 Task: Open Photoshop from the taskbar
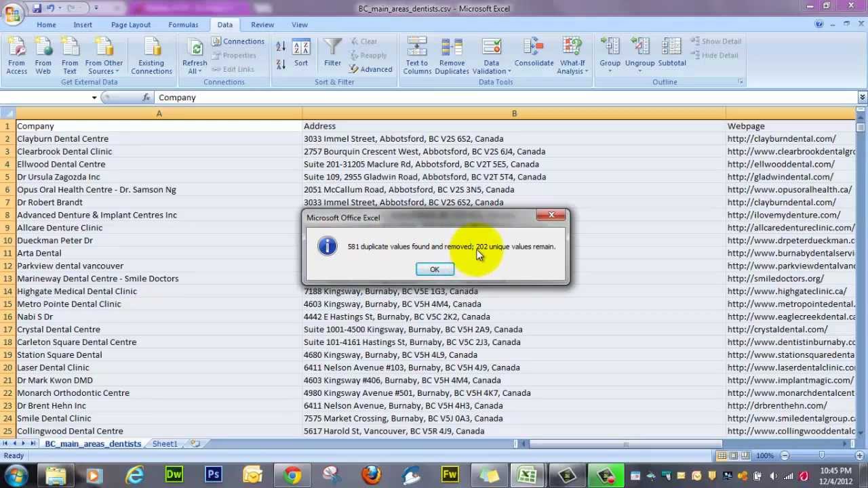point(214,475)
